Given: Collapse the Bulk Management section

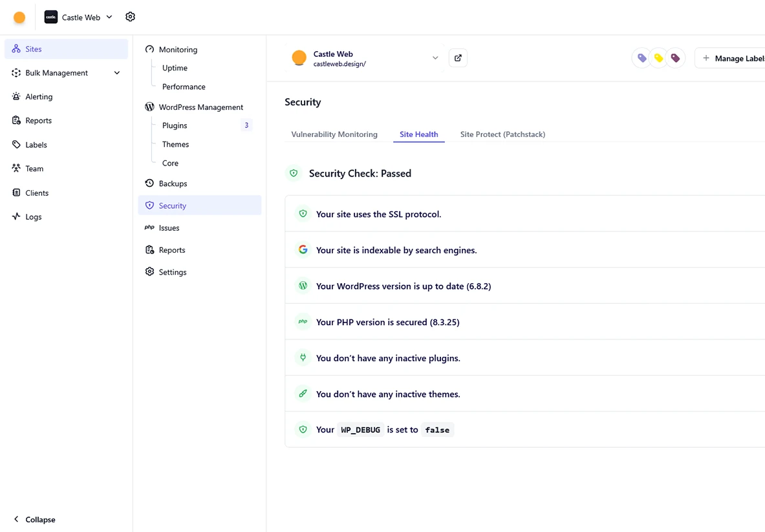Looking at the screenshot, I should [116, 72].
